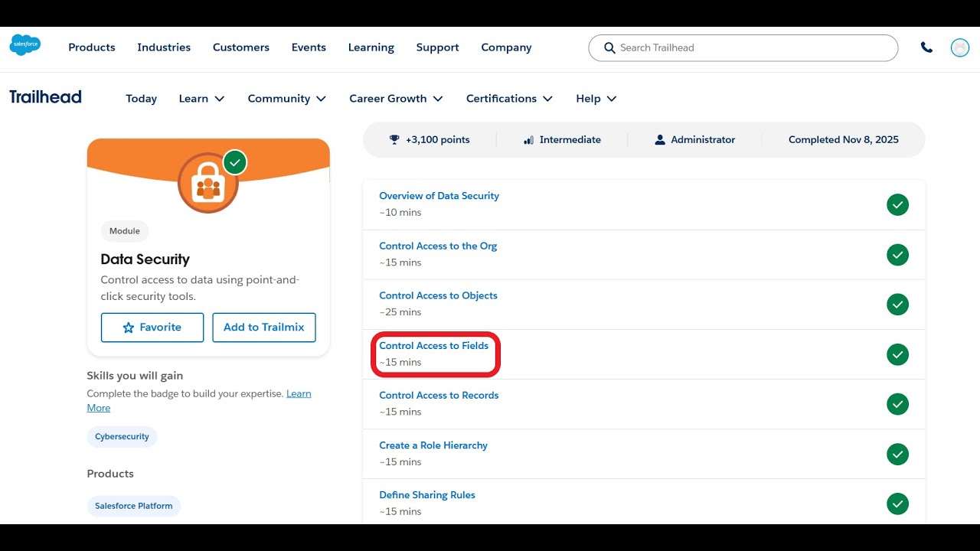Open Control Access to Objects unit
Image resolution: width=980 pixels, height=551 pixels.
click(x=438, y=295)
